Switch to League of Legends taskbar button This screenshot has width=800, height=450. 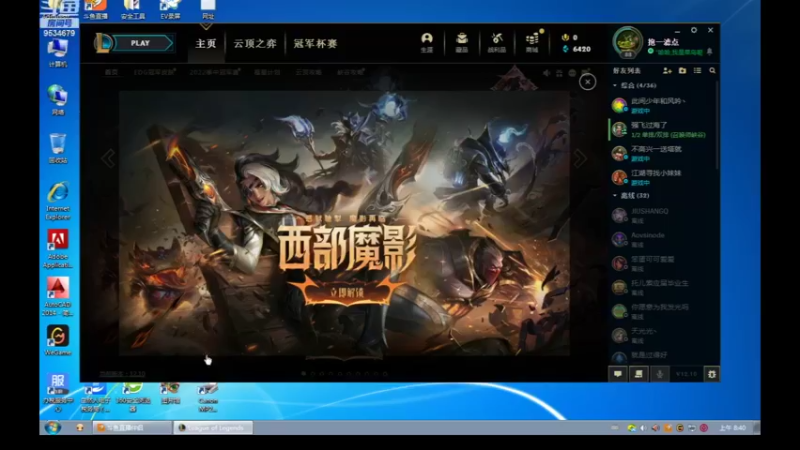[x=213, y=428]
